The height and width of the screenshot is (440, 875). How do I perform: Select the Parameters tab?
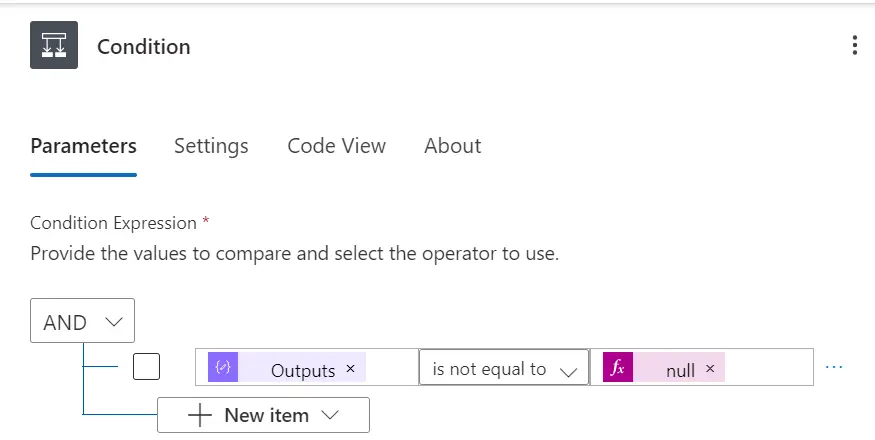tap(83, 146)
